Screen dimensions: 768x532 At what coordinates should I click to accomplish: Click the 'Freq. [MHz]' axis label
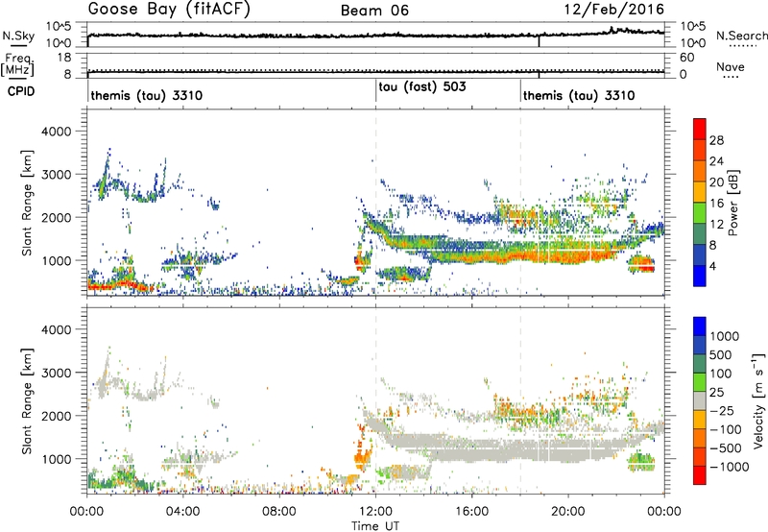pos(17,65)
